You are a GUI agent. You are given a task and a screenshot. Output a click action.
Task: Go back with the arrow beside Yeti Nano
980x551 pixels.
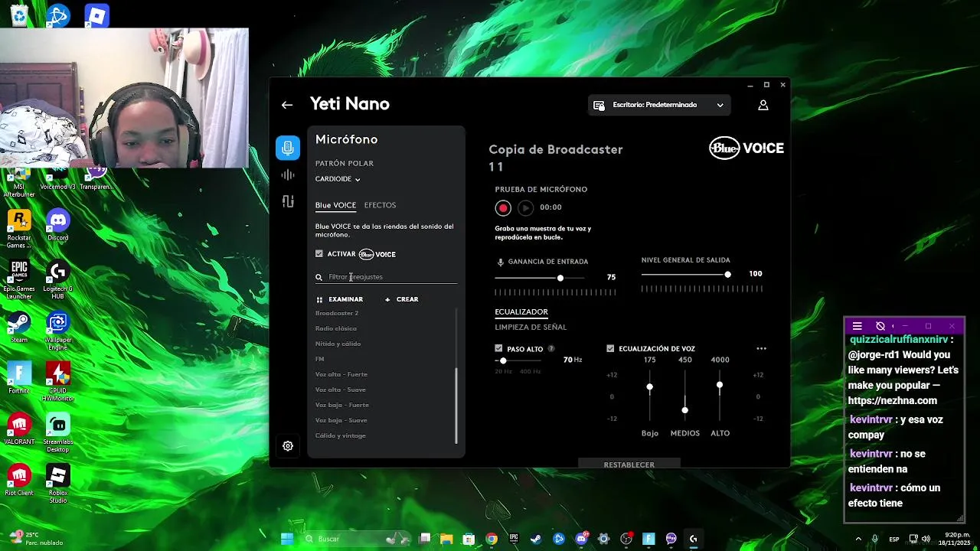click(x=287, y=105)
